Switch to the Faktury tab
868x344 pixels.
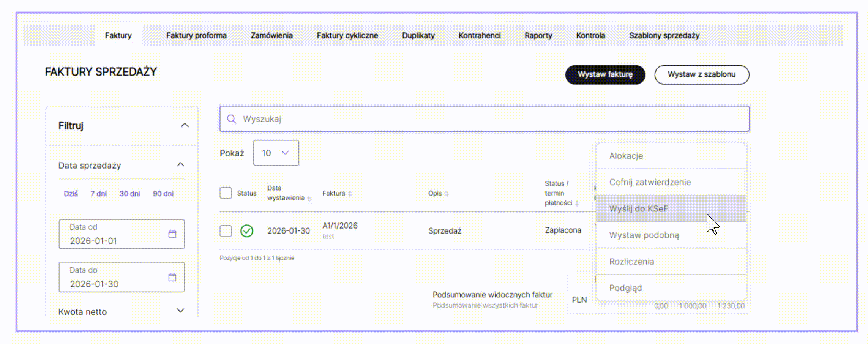pos(118,35)
